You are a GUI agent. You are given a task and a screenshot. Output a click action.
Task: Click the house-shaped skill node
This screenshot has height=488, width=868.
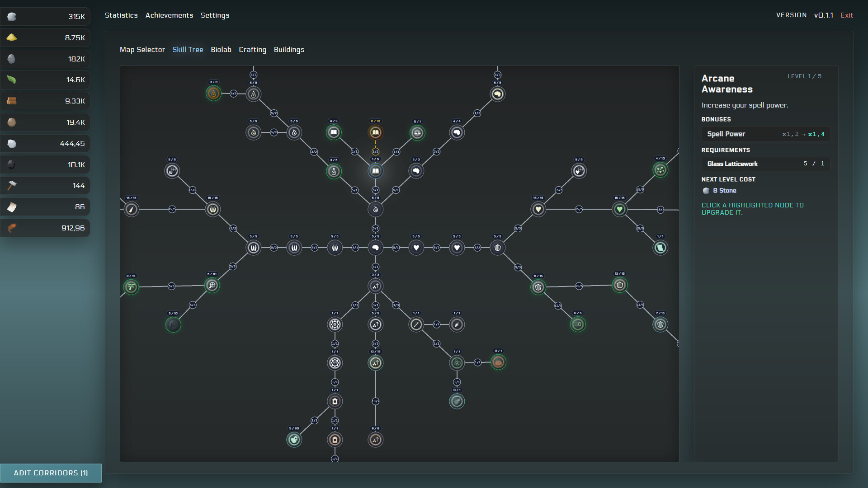click(x=335, y=401)
